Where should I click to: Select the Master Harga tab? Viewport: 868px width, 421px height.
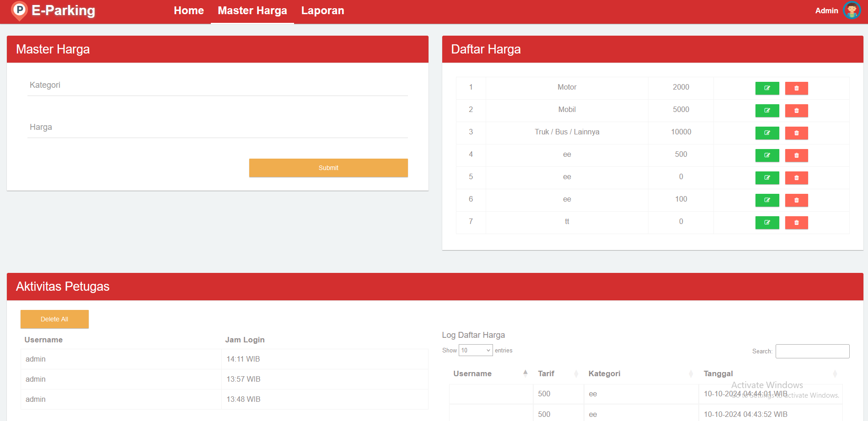252,11
